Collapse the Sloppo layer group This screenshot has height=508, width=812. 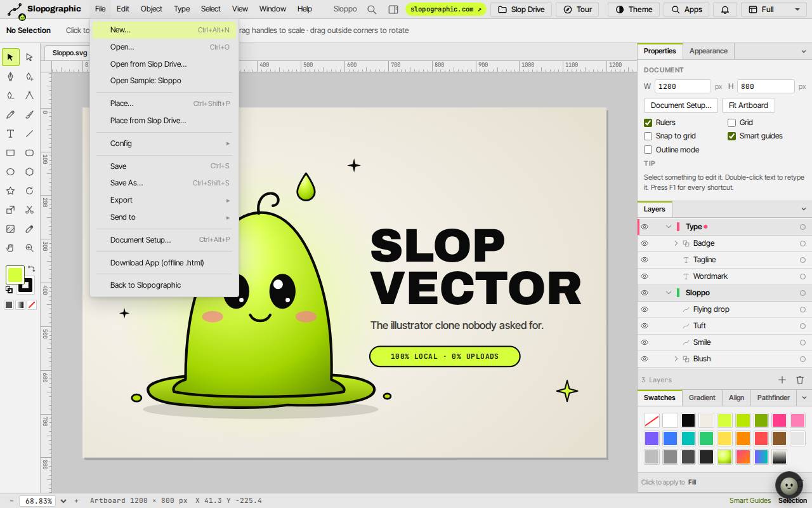pos(668,293)
